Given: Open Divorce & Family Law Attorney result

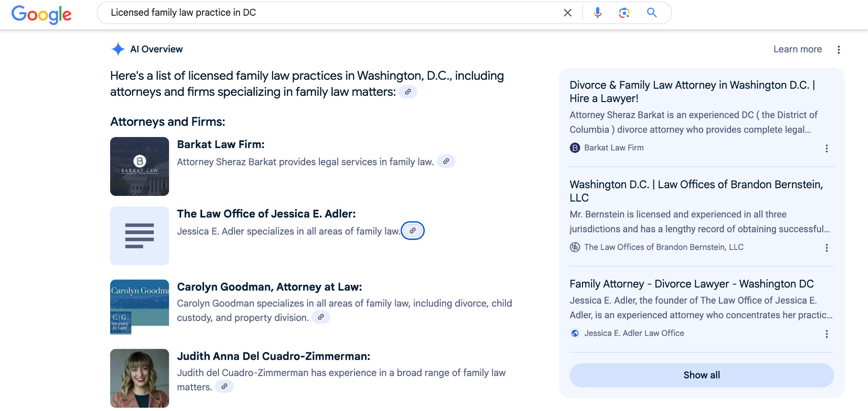Looking at the screenshot, I should [x=692, y=91].
